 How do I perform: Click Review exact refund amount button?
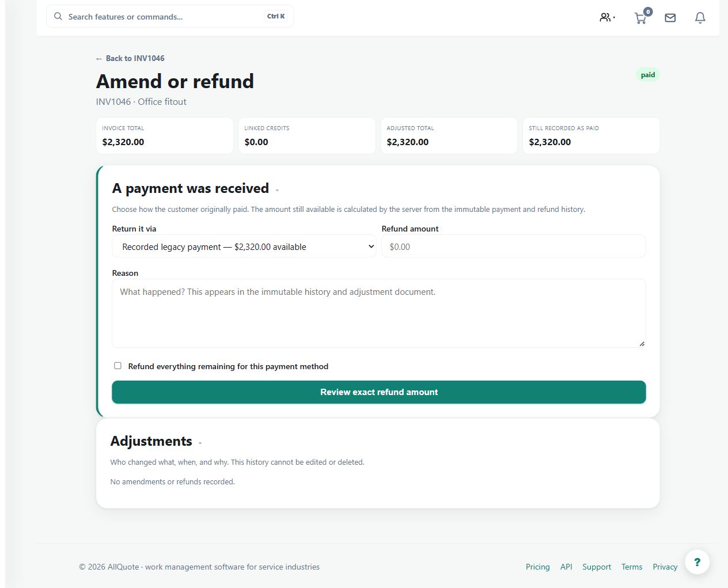tap(379, 392)
